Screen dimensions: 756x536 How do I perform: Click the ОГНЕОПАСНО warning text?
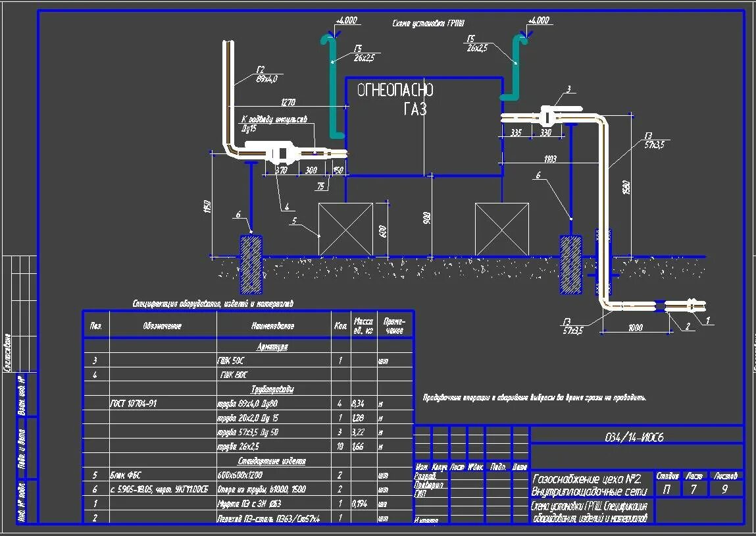[395, 90]
